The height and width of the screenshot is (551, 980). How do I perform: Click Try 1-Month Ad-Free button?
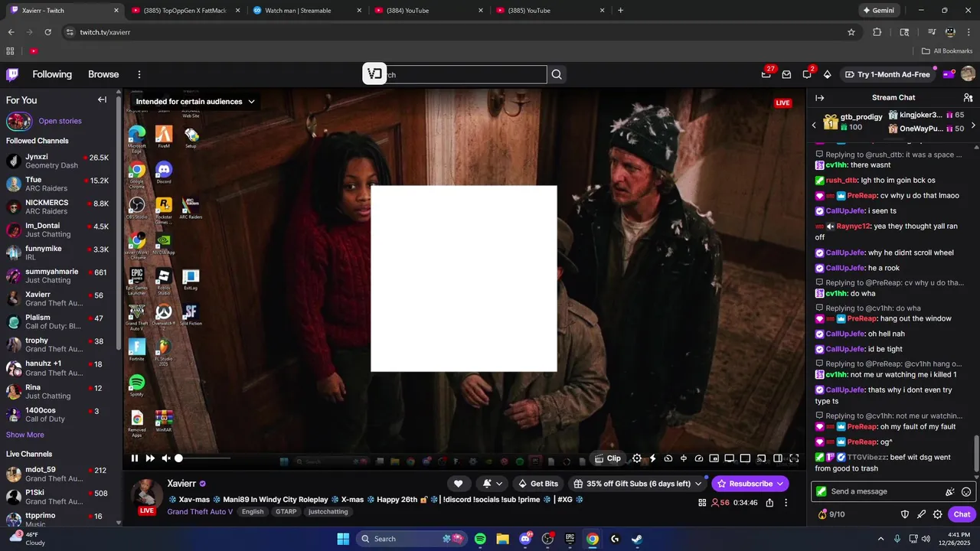[x=887, y=74]
